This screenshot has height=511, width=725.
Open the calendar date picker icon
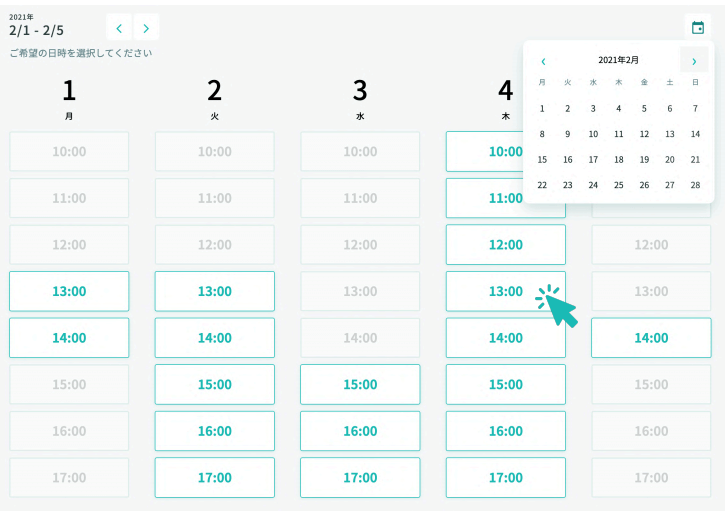point(698,27)
